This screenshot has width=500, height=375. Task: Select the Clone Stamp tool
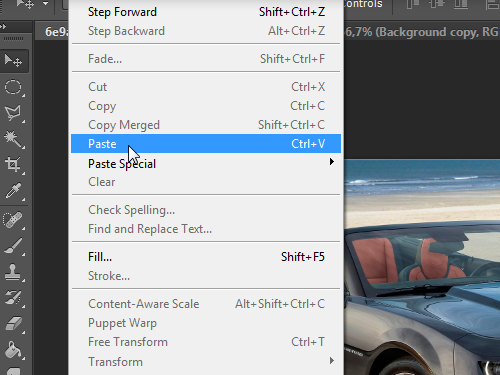(x=13, y=272)
